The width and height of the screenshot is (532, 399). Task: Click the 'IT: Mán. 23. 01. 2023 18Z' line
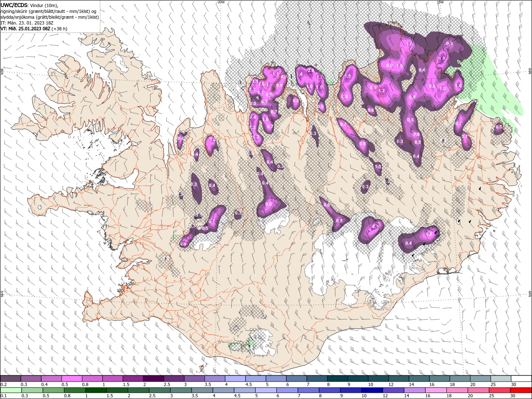coord(27,23)
